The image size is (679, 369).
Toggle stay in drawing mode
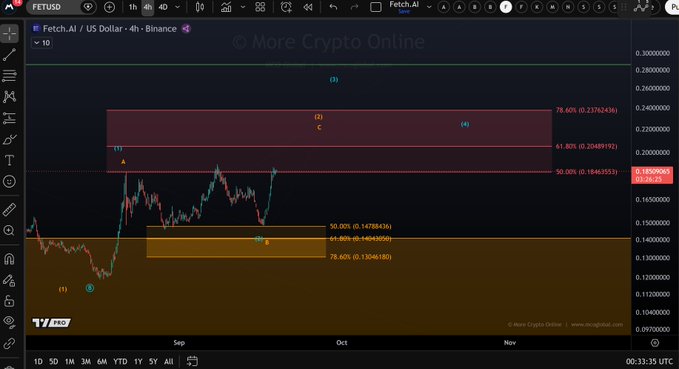[x=10, y=280]
